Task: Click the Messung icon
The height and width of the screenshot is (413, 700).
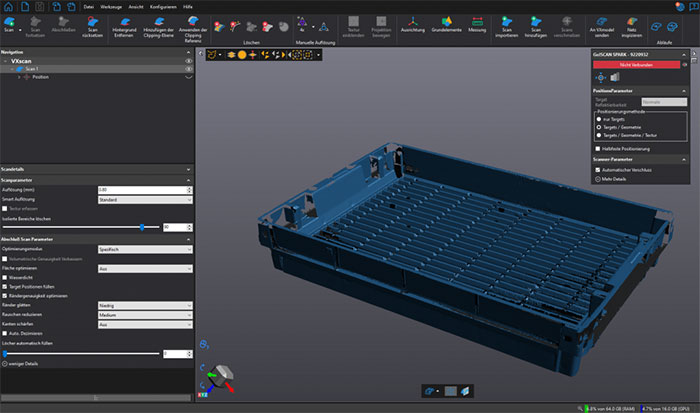Action: coord(477,25)
